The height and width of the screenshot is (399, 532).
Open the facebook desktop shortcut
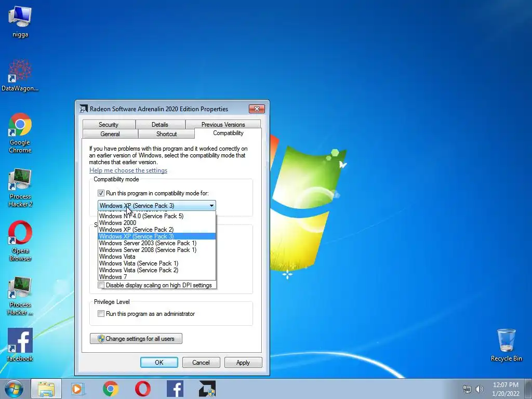pyautogui.click(x=20, y=345)
